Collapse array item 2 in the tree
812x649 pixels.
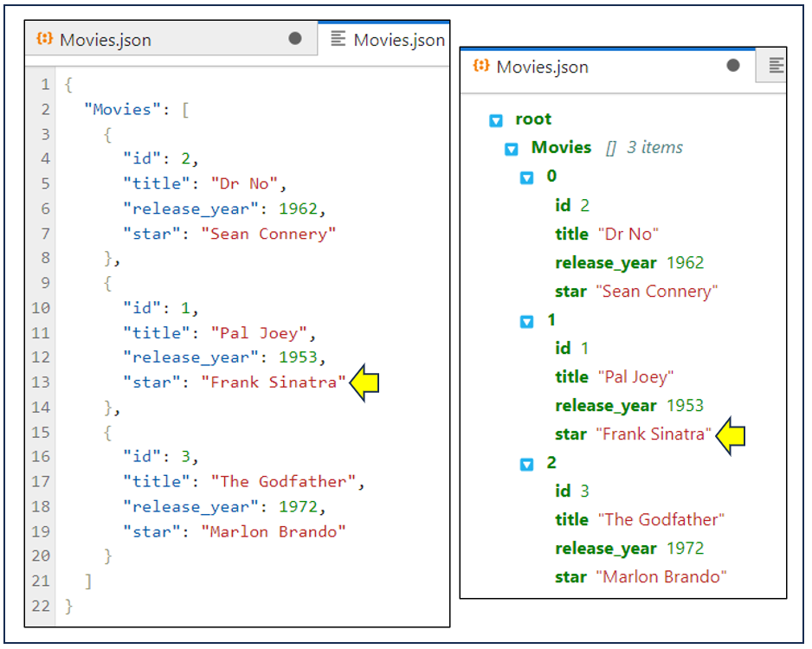click(x=526, y=465)
